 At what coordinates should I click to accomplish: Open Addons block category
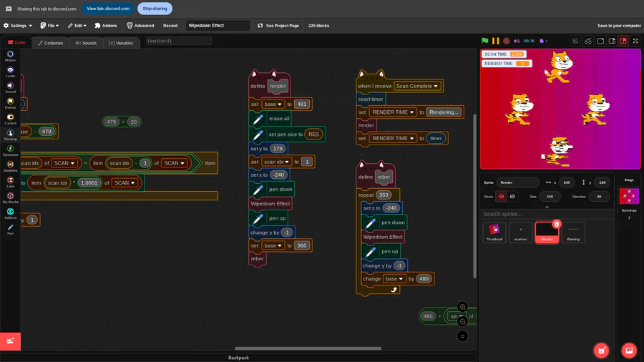click(x=10, y=213)
